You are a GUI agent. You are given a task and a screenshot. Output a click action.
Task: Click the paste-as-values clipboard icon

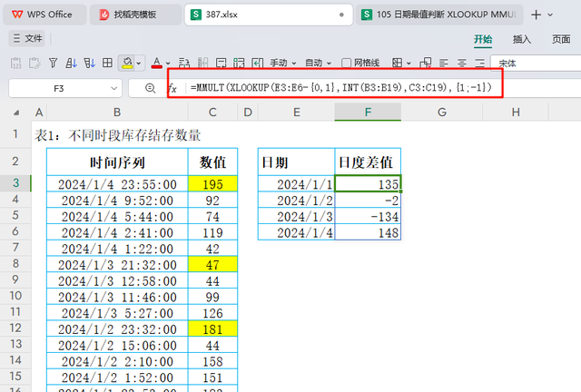(16, 63)
